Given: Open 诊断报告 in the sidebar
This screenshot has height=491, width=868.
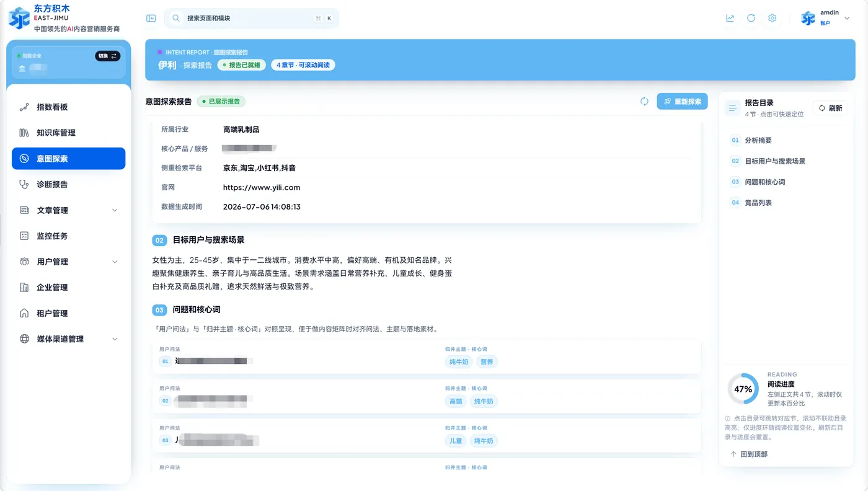Looking at the screenshot, I should [69, 184].
